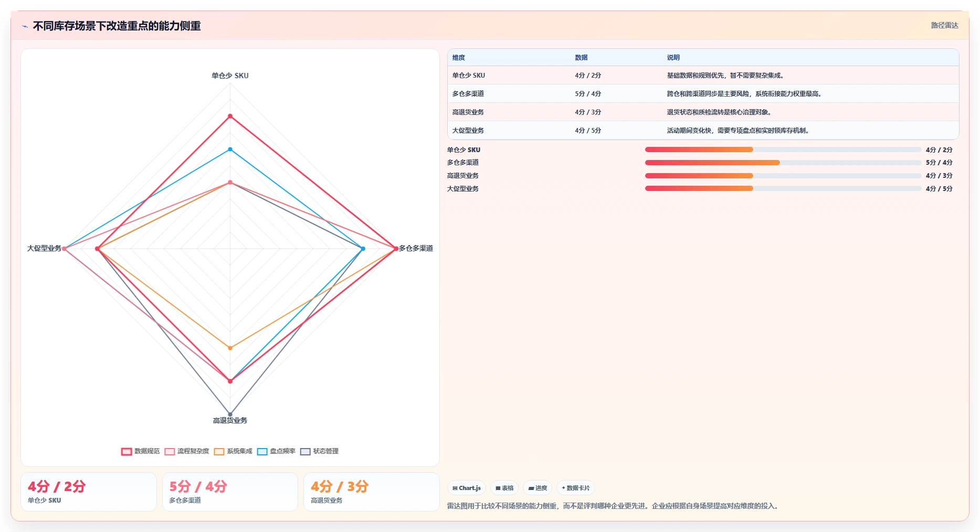Click pink data point at 大促型业务 outer tip
980x532 pixels.
(x=64, y=249)
